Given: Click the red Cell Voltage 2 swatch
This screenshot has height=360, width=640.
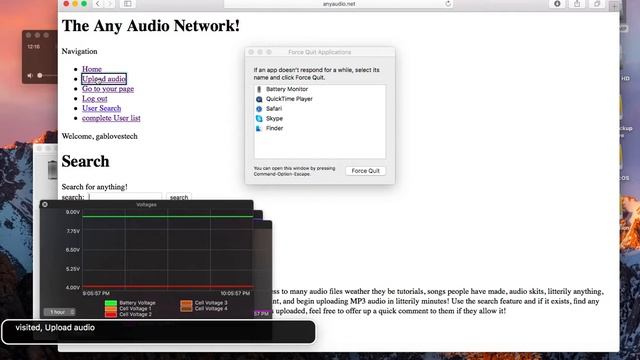Looking at the screenshot, I should pyautogui.click(x=111, y=314).
